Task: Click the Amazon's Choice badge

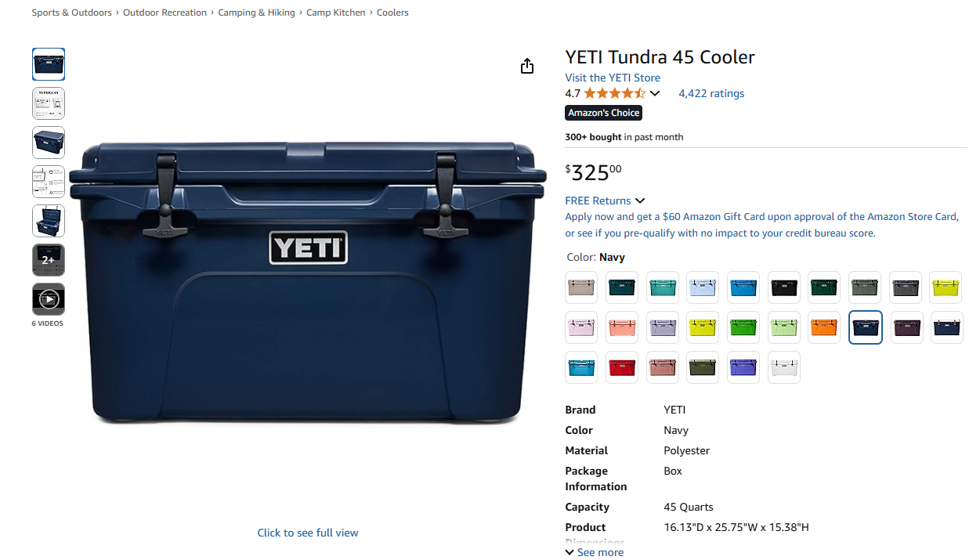Action: click(x=603, y=113)
